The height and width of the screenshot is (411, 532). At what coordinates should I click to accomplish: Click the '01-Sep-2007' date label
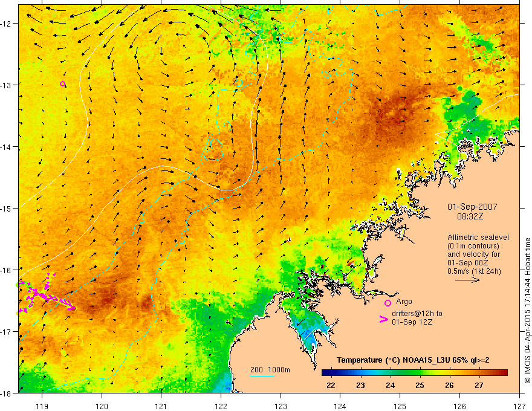pos(472,207)
